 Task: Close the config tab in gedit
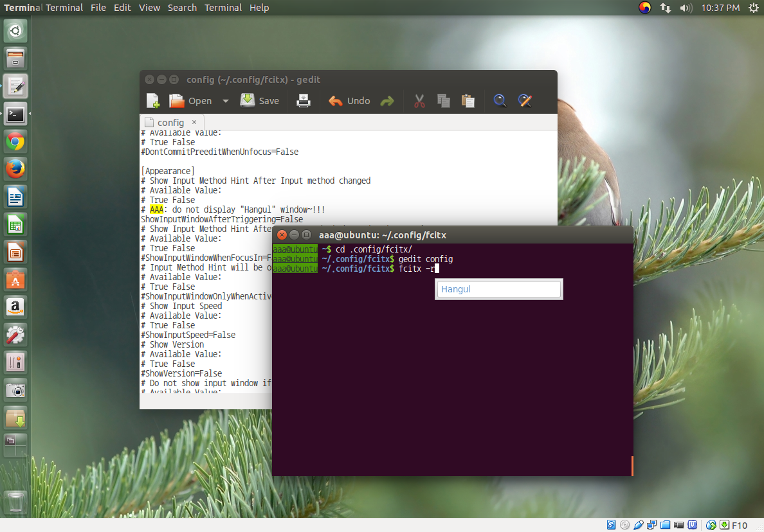coord(194,122)
